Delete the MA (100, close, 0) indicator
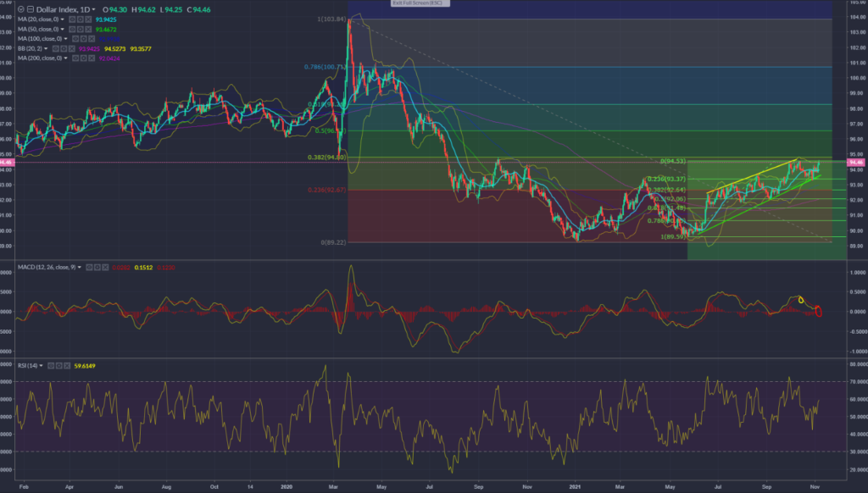 pyautogui.click(x=91, y=39)
